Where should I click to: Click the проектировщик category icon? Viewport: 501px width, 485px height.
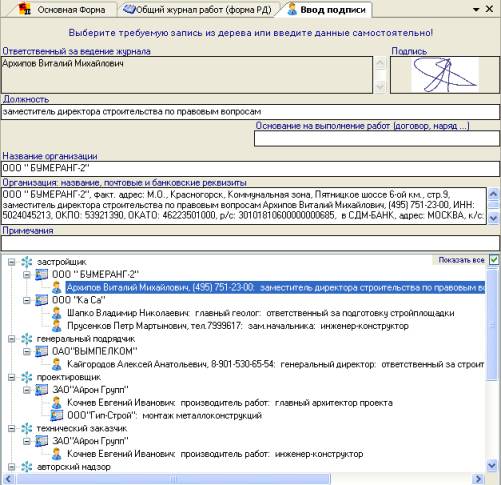tap(27, 377)
